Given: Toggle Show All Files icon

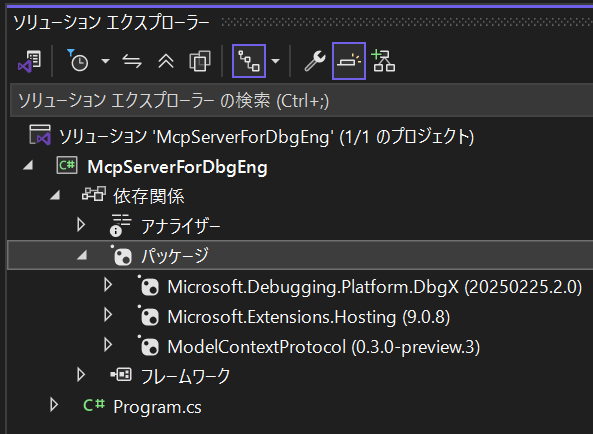Looking at the screenshot, I should (200, 61).
